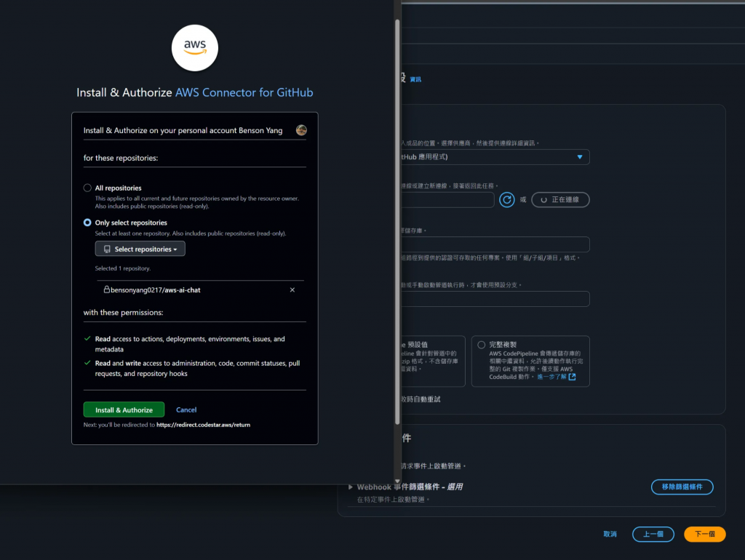745x560 pixels.
Task: Click the AWS logo circle
Action: (x=195, y=48)
